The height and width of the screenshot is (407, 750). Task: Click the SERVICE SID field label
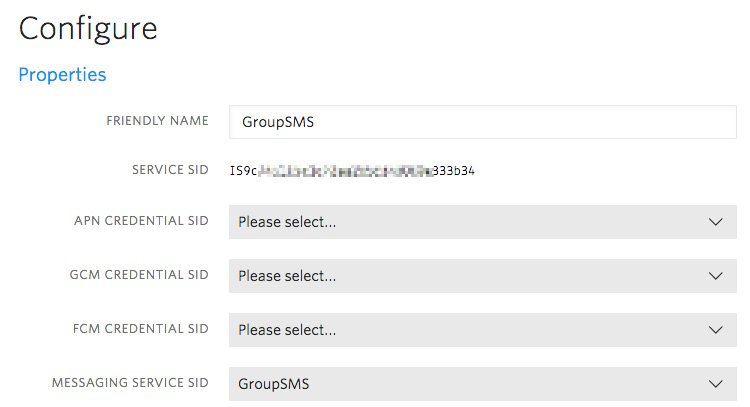point(170,170)
